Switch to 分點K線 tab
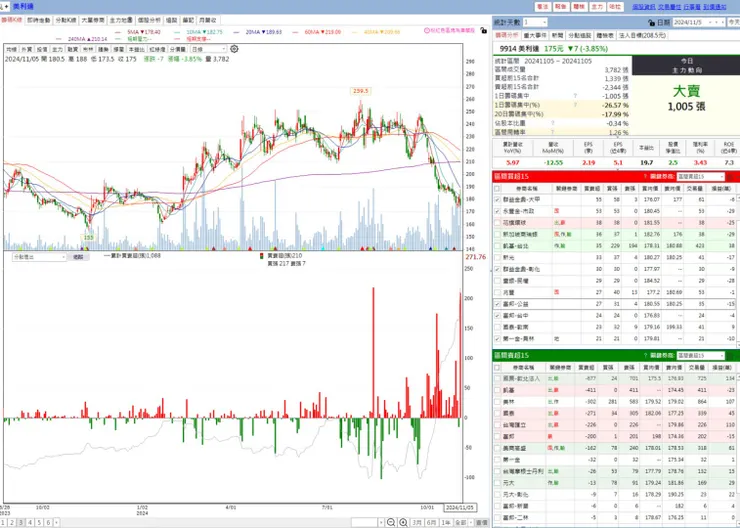The image size is (740, 528). tap(66, 20)
